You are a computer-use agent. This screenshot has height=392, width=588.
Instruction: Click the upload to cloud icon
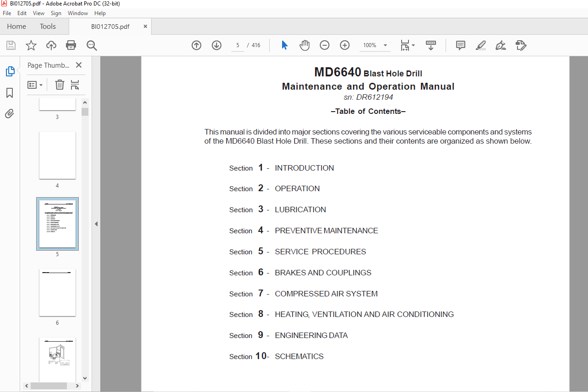click(x=51, y=45)
